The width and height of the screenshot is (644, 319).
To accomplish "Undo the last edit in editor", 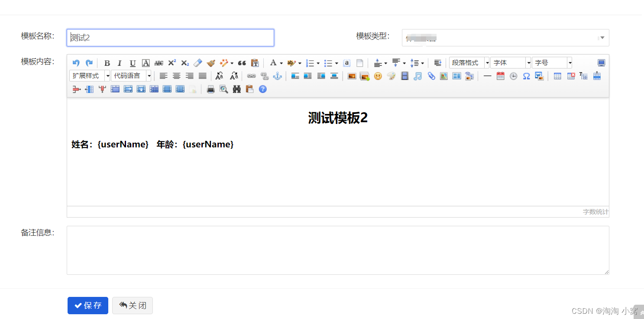I will point(76,63).
